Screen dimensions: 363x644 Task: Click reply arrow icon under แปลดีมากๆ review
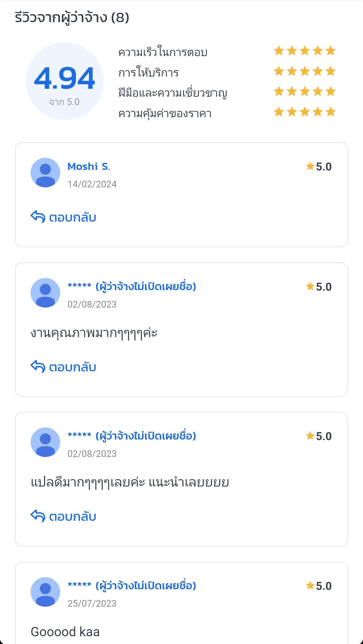38,516
